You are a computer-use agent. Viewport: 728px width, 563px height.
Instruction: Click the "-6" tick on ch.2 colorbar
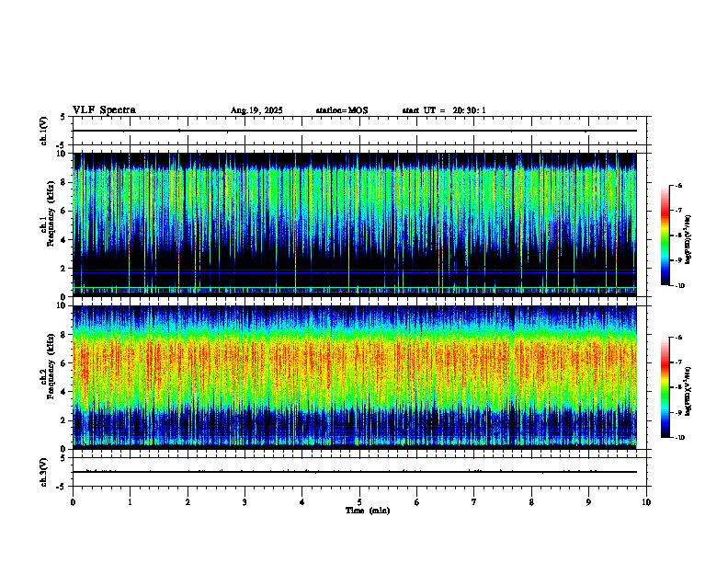coord(677,338)
